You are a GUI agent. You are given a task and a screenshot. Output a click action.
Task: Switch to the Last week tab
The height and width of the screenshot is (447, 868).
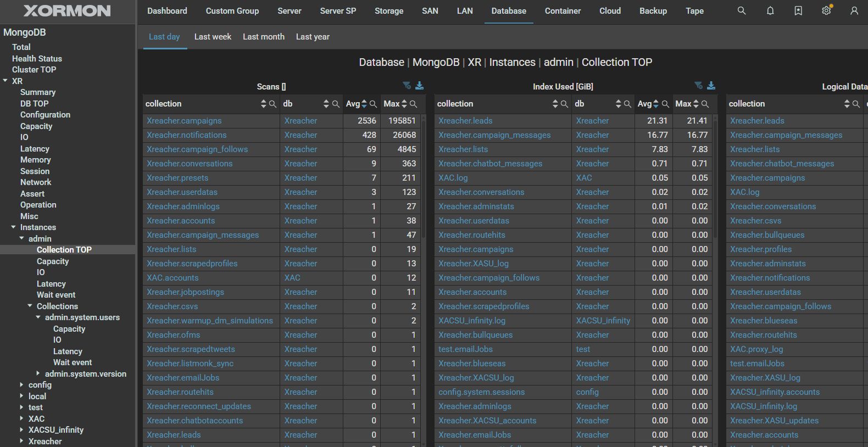click(x=213, y=37)
